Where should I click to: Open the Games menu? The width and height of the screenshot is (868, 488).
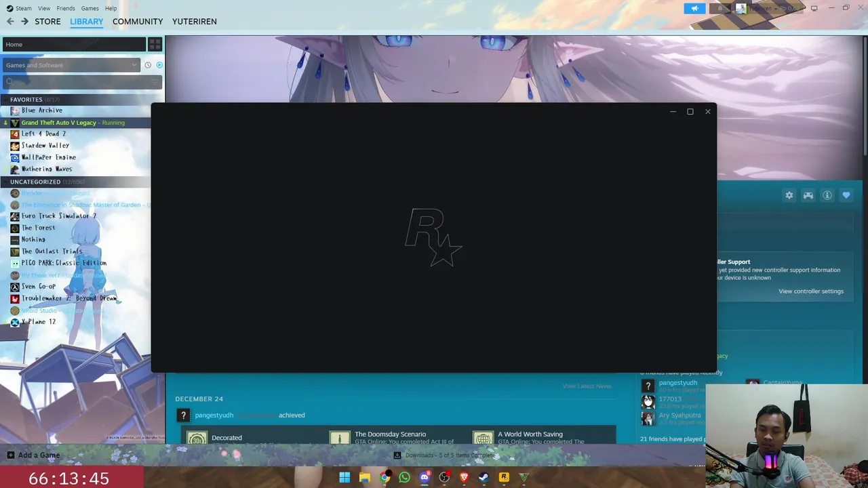(90, 8)
